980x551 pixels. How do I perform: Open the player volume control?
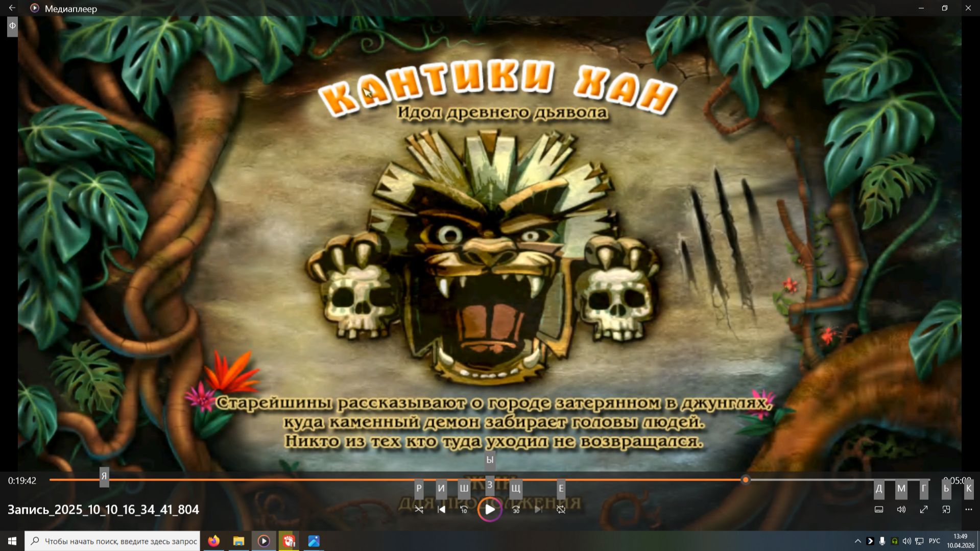(x=901, y=510)
